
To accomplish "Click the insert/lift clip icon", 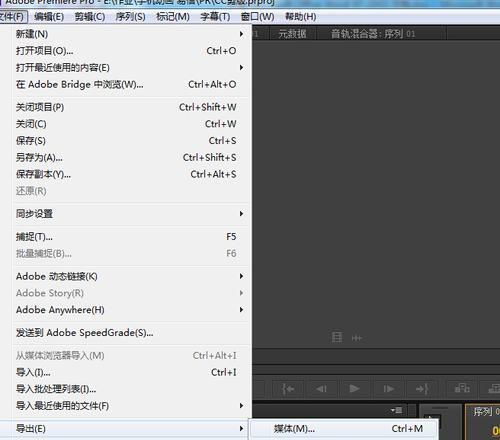I will point(462,388).
